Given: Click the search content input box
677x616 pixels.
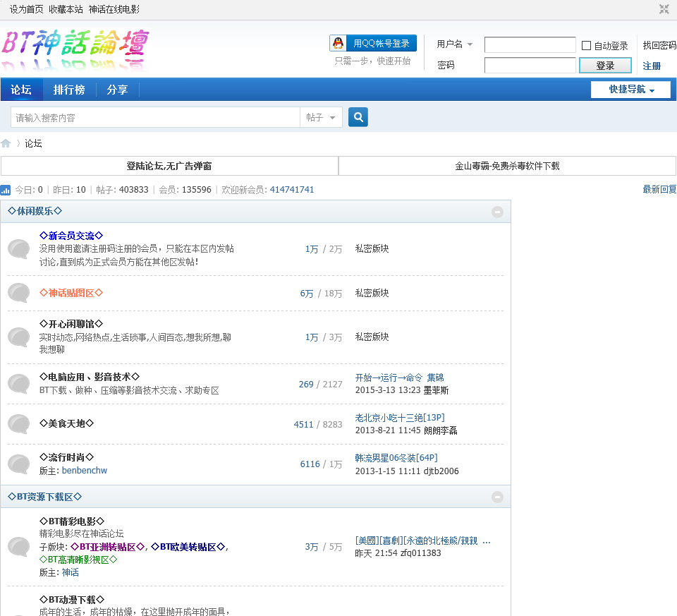Looking at the screenshot, I should (155, 118).
